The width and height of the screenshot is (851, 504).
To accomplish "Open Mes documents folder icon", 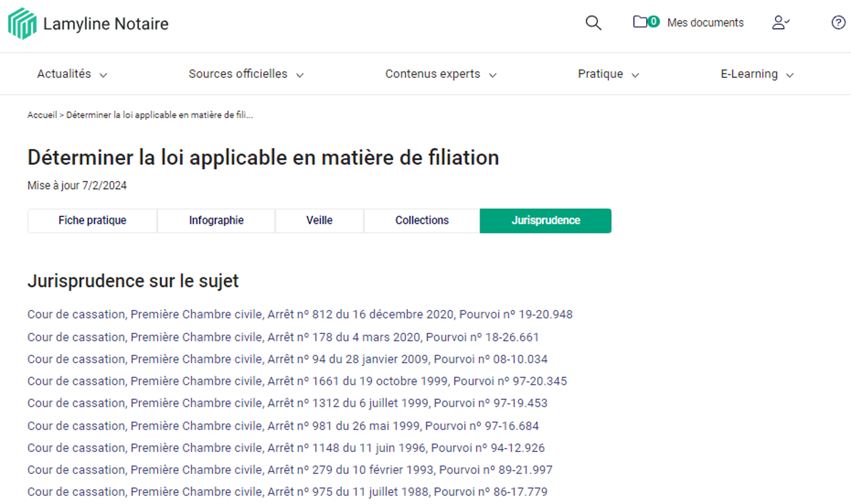I will tap(643, 22).
